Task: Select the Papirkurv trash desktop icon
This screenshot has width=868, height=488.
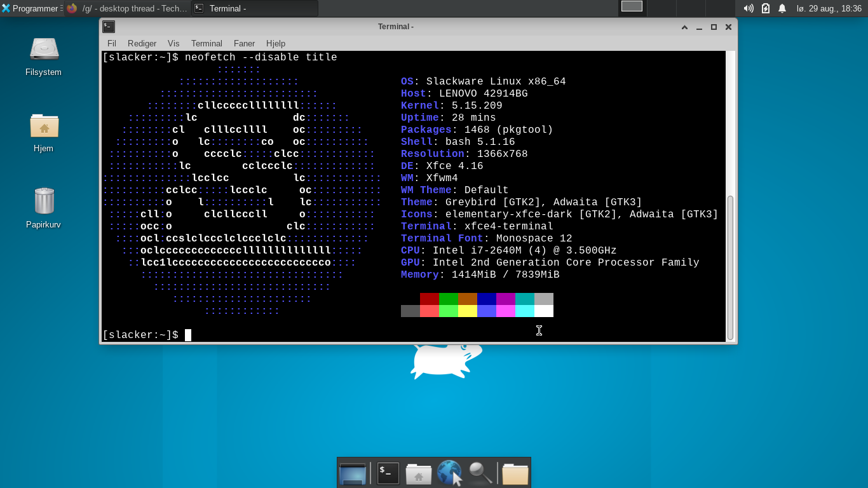Action: pyautogui.click(x=44, y=208)
